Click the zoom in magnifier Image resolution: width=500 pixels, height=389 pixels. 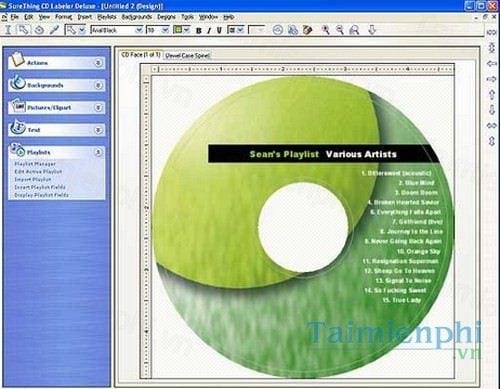(326, 30)
